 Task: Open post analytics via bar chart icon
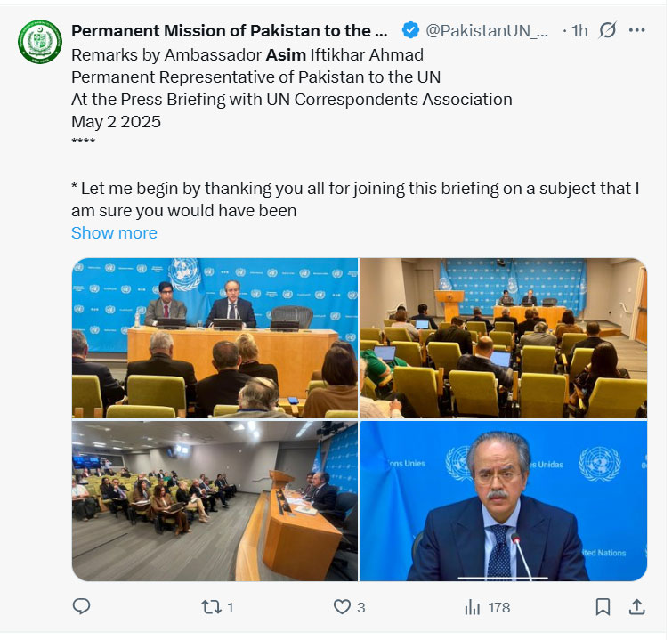pos(473,607)
